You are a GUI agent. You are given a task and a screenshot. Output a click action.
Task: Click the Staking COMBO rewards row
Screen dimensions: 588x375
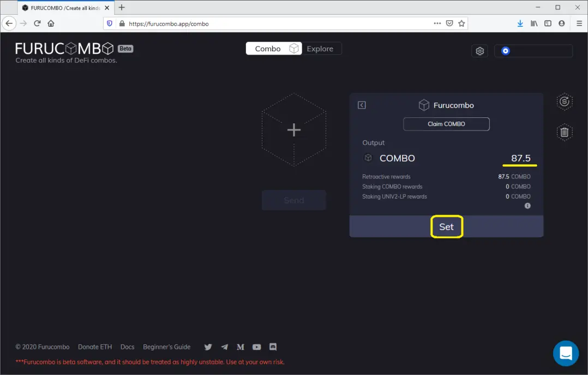(x=446, y=187)
